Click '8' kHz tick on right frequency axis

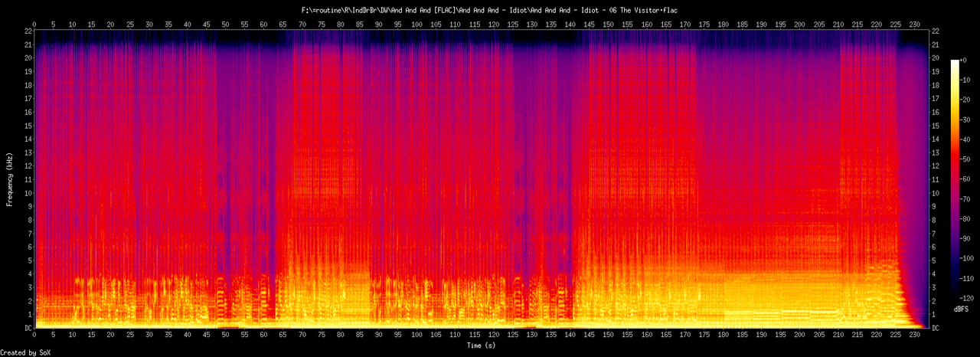click(935, 220)
